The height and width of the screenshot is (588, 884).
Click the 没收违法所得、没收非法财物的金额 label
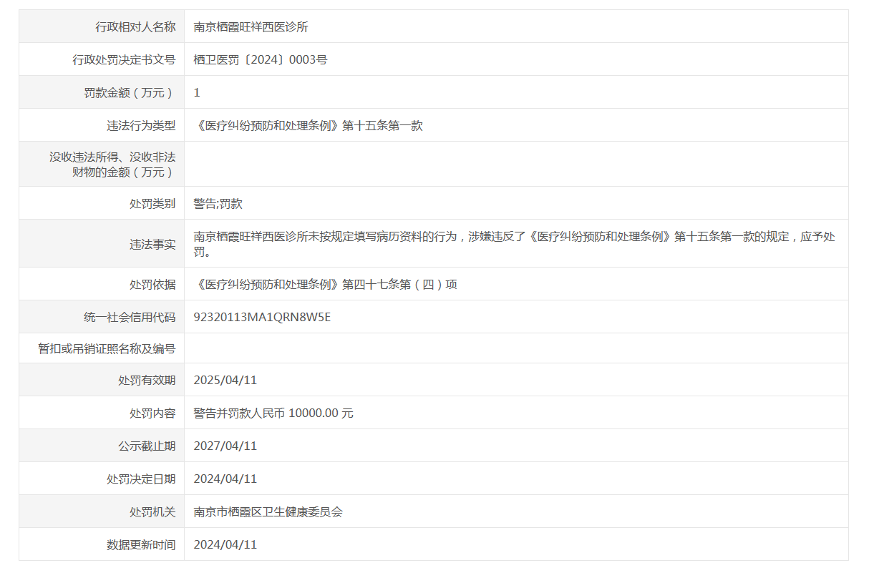click(112, 165)
